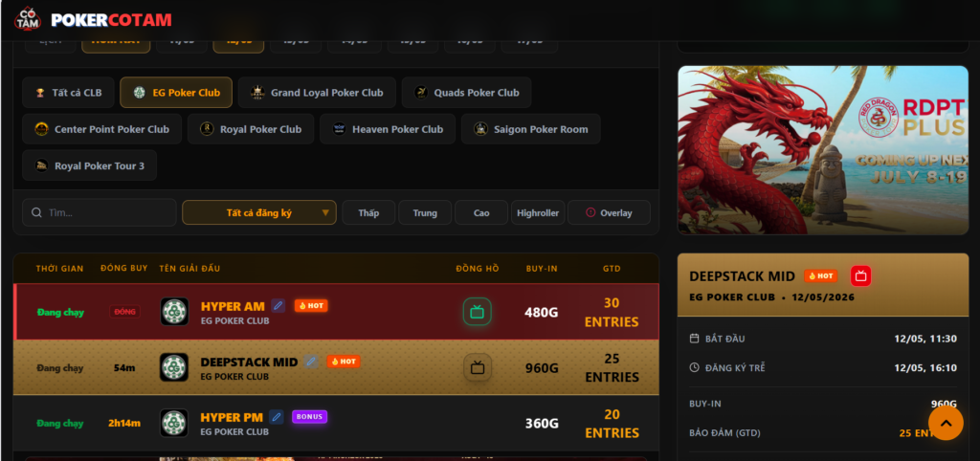The image size is (980, 461).
Task: Filter by Royal Poker Club
Action: pyautogui.click(x=251, y=129)
